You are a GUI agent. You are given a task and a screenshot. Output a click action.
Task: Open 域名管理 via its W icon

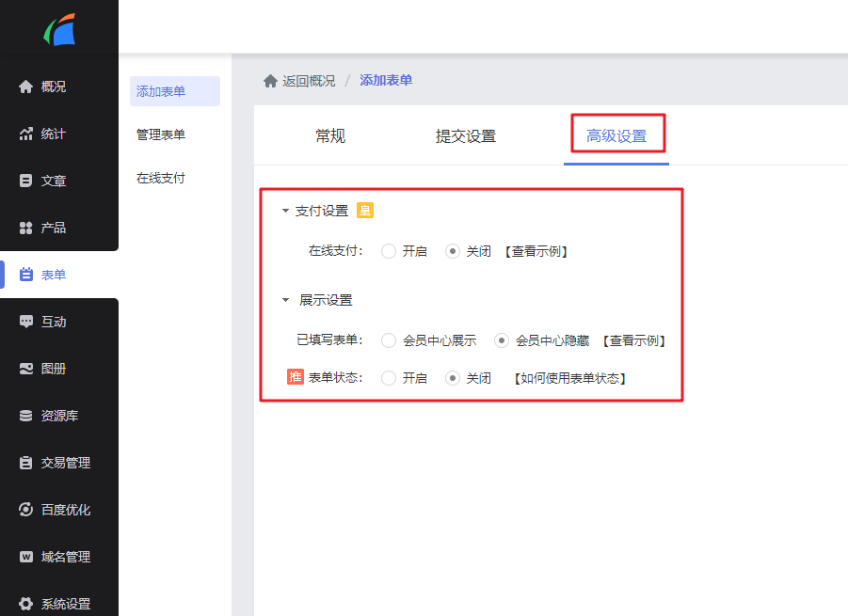coord(26,557)
